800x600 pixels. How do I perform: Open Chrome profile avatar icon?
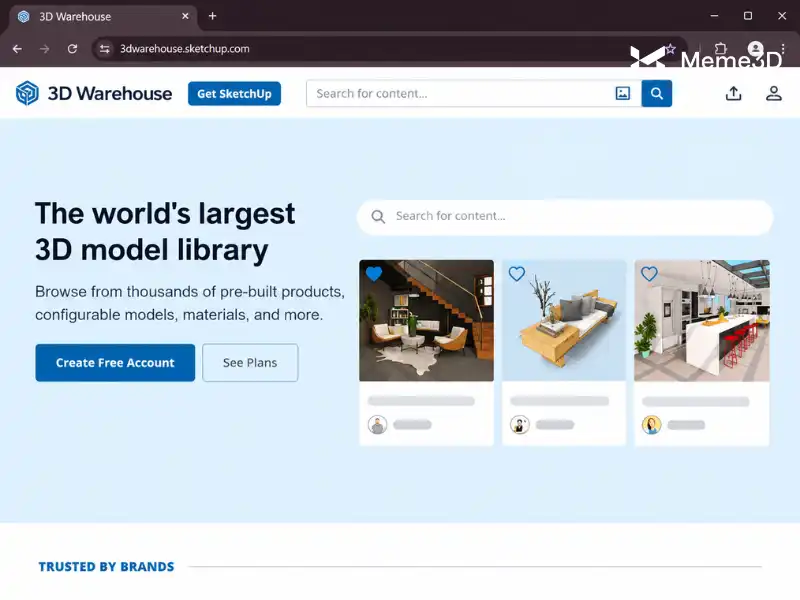click(x=755, y=49)
